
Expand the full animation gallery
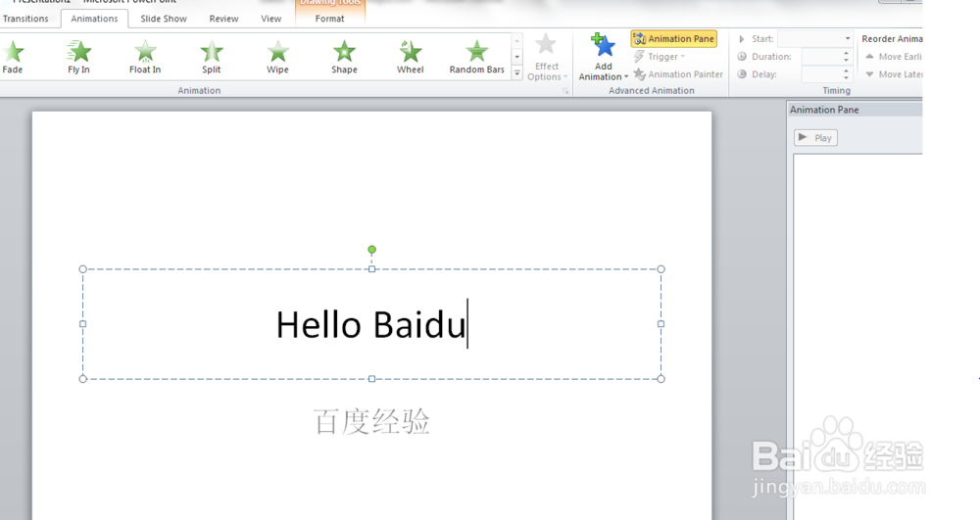click(516, 73)
